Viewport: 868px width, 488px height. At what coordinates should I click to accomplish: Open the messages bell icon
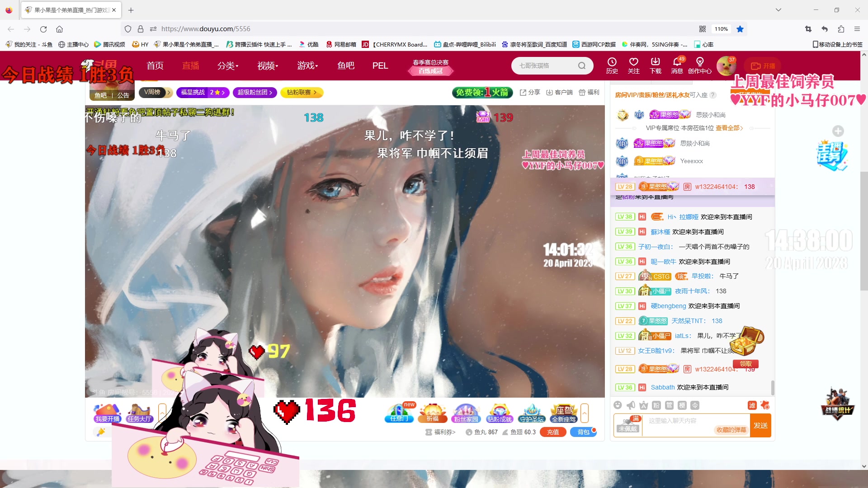pyautogui.click(x=677, y=62)
